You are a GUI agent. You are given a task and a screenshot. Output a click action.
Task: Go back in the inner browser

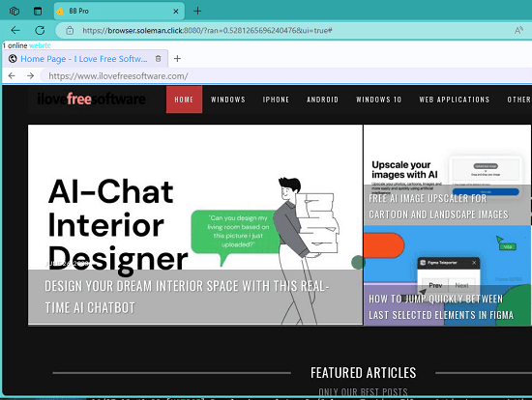[x=12, y=75]
